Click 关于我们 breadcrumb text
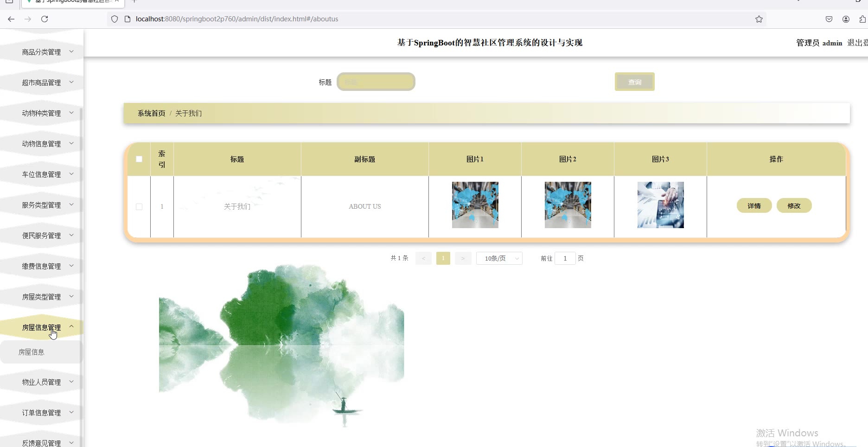868x447 pixels. pyautogui.click(x=188, y=113)
